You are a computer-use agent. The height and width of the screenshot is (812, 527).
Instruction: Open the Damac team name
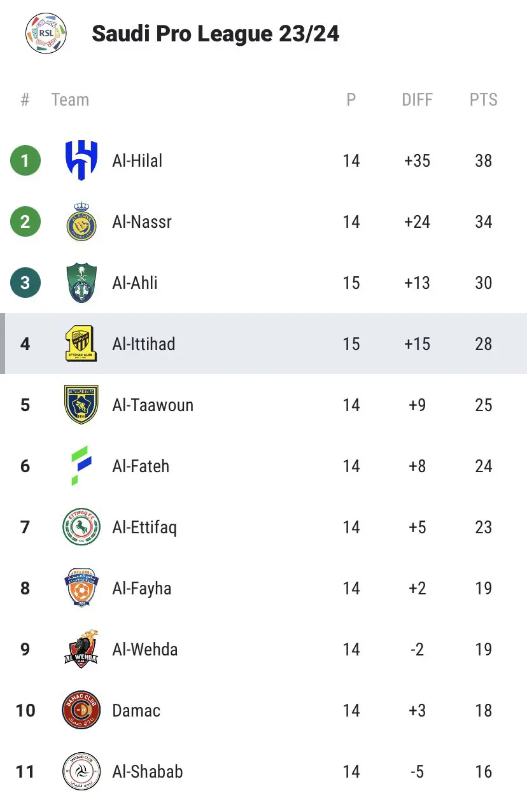[136, 711]
